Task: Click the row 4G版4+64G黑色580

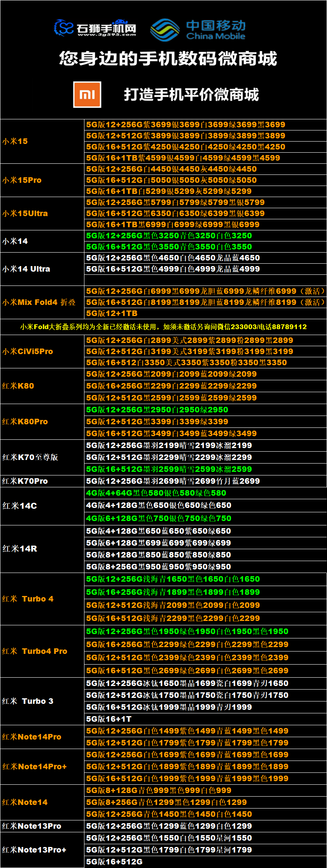Action: click(206, 493)
